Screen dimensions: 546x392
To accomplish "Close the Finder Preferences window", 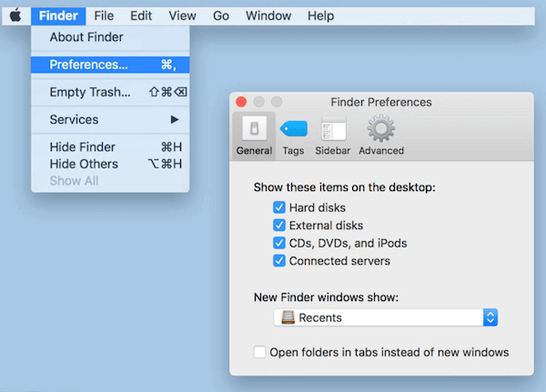I will click(241, 102).
